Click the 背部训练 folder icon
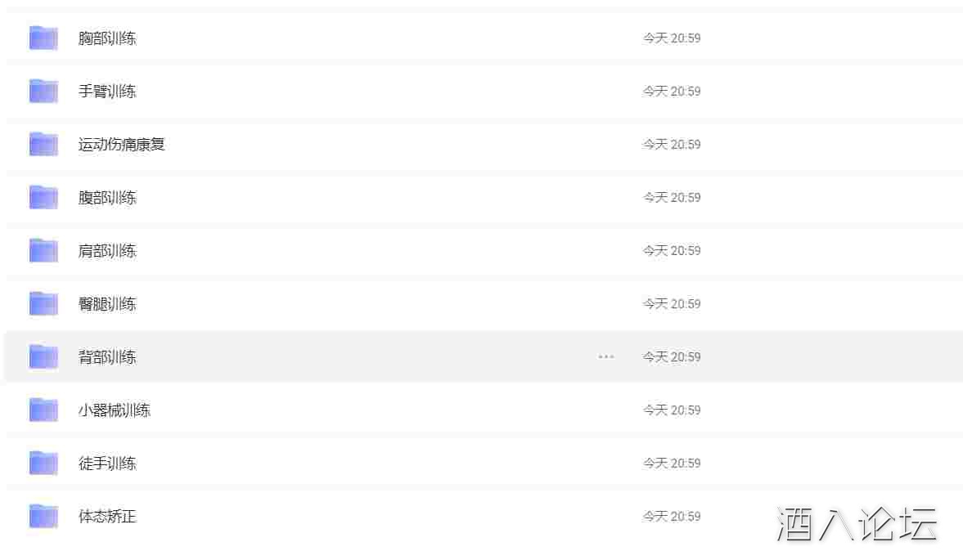Viewport: 963px width, 560px height. pyautogui.click(x=43, y=356)
